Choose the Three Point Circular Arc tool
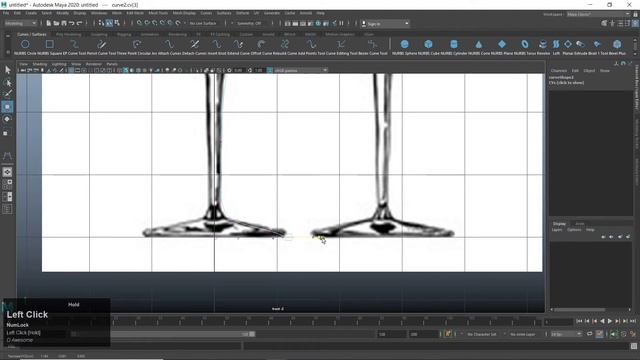Screen dimensions: 640x360 pyautogui.click(x=137, y=44)
